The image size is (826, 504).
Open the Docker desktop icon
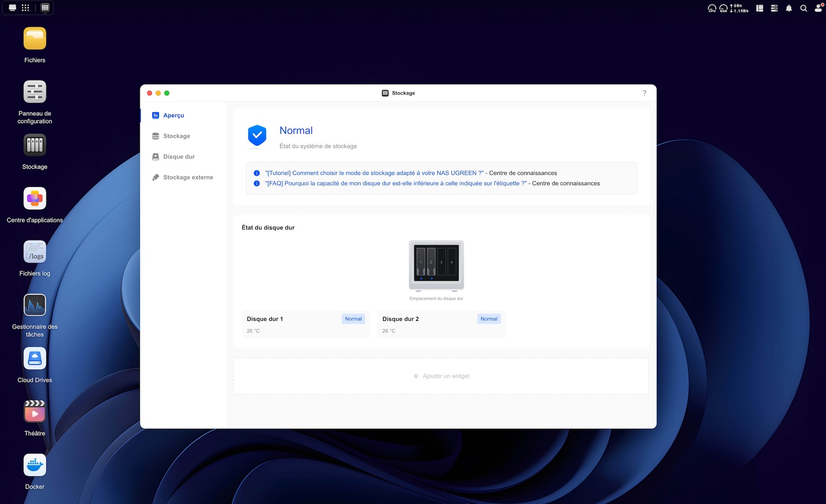click(35, 465)
